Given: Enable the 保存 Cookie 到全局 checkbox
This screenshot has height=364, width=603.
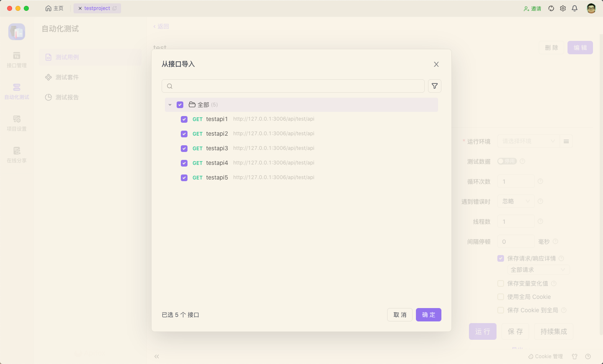Looking at the screenshot, I should (501, 310).
